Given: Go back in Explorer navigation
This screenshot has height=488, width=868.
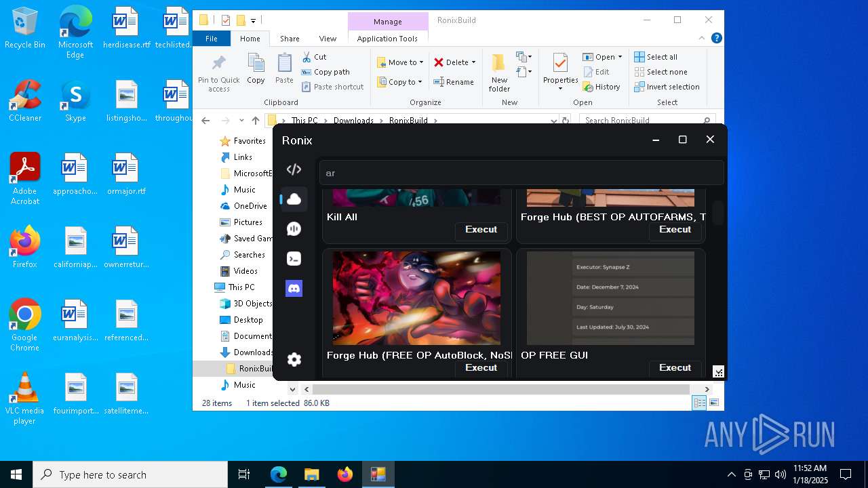Looking at the screenshot, I should click(x=206, y=121).
